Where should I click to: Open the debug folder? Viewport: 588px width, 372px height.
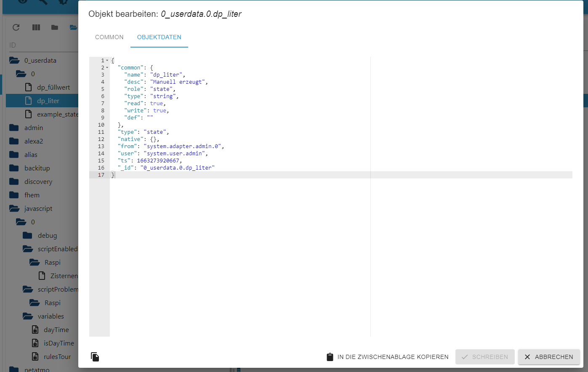[x=47, y=236]
